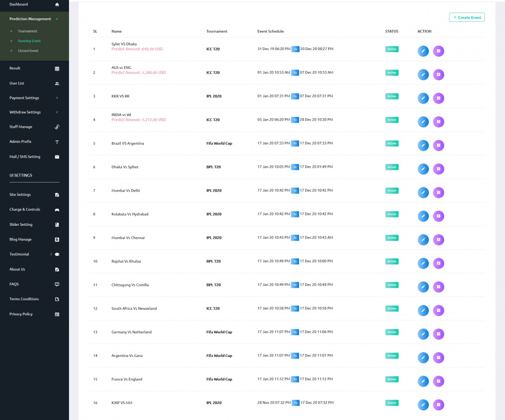Click purple action icon for KKR VS RR

[x=439, y=98]
